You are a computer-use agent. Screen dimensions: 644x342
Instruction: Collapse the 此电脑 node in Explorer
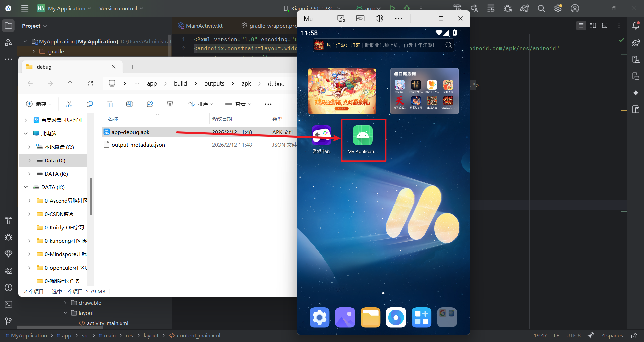(x=26, y=133)
